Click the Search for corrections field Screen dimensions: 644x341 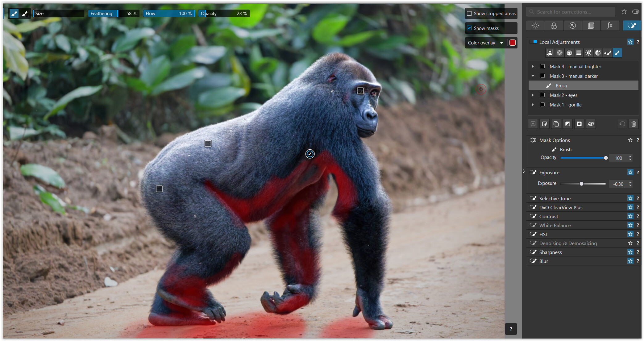point(571,12)
